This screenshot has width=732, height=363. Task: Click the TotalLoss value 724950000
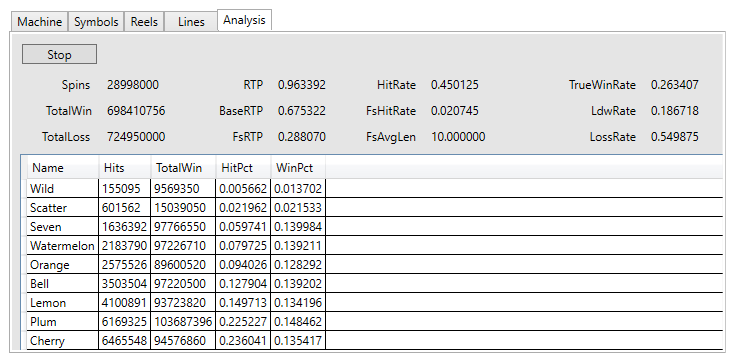(x=136, y=137)
